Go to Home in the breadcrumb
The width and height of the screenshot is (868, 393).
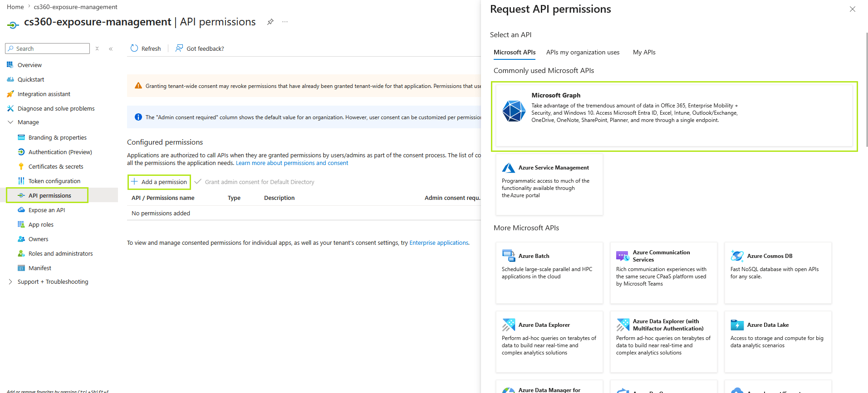tap(15, 7)
